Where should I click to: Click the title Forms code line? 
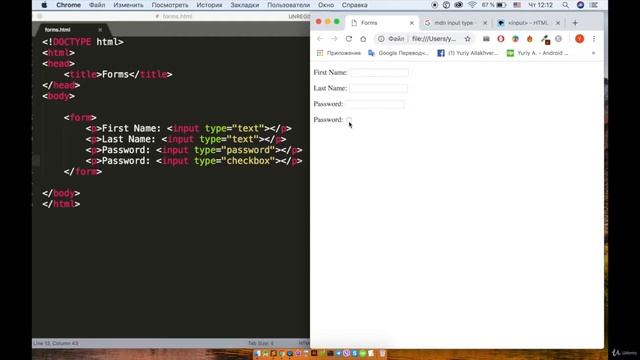pos(118,74)
